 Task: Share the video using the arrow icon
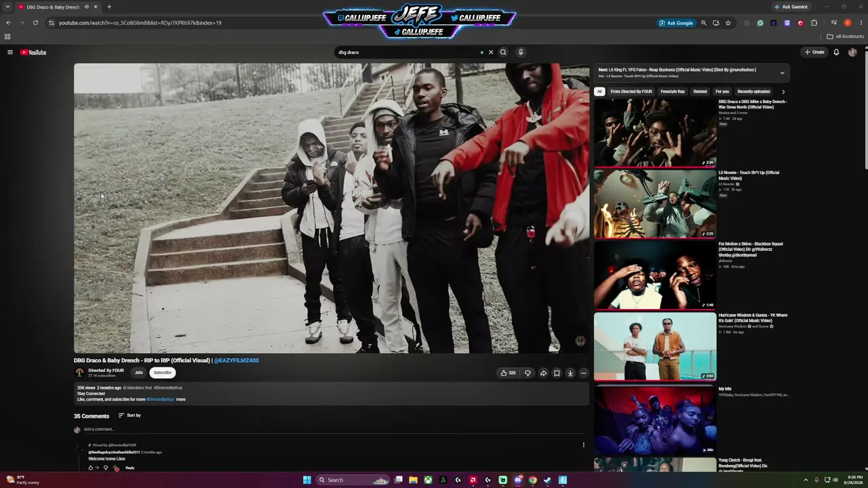543,373
